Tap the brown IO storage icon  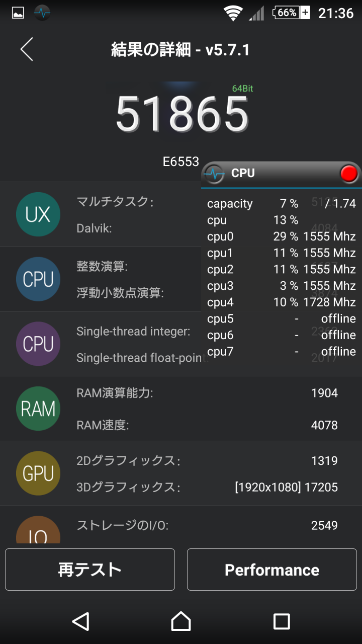(x=38, y=531)
